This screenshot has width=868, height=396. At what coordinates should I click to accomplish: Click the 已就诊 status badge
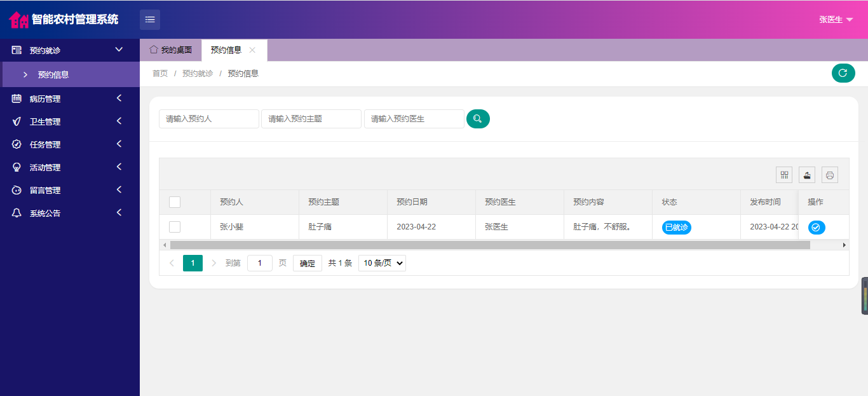point(677,227)
